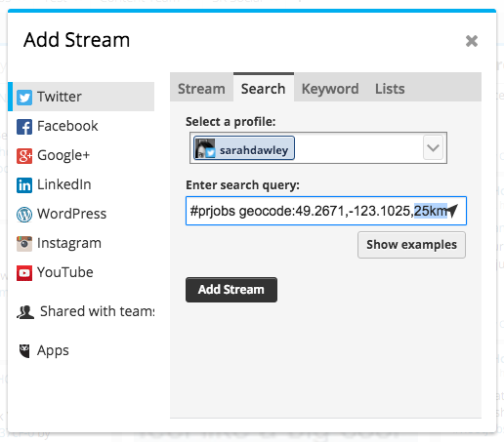Open the Apps section label
The width and height of the screenshot is (504, 442).
pyautogui.click(x=53, y=350)
